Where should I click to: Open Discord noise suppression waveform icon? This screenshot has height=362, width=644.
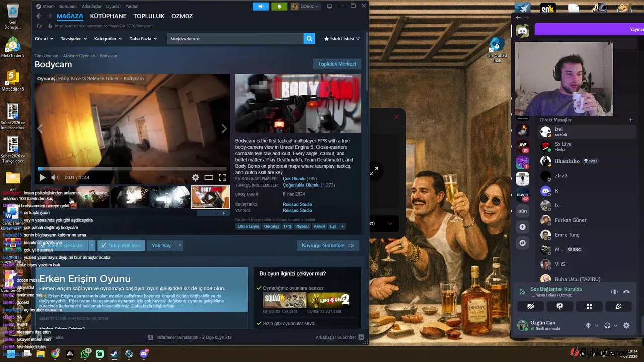click(614, 292)
